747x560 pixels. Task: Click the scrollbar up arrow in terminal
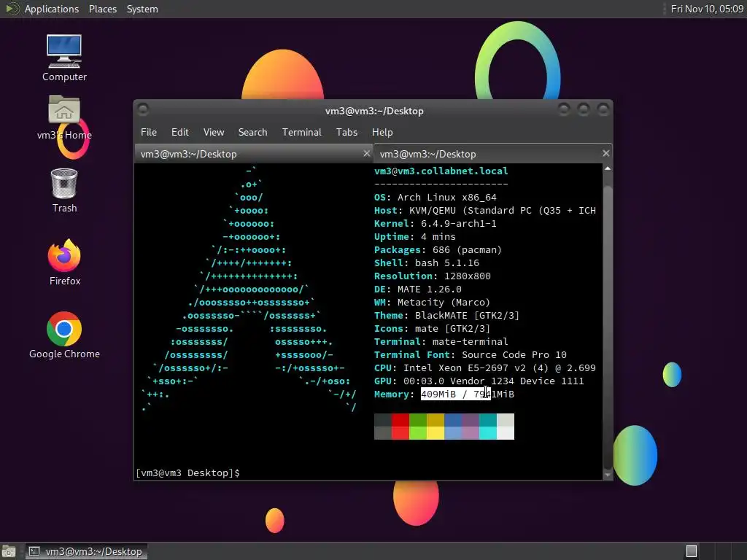tap(608, 168)
